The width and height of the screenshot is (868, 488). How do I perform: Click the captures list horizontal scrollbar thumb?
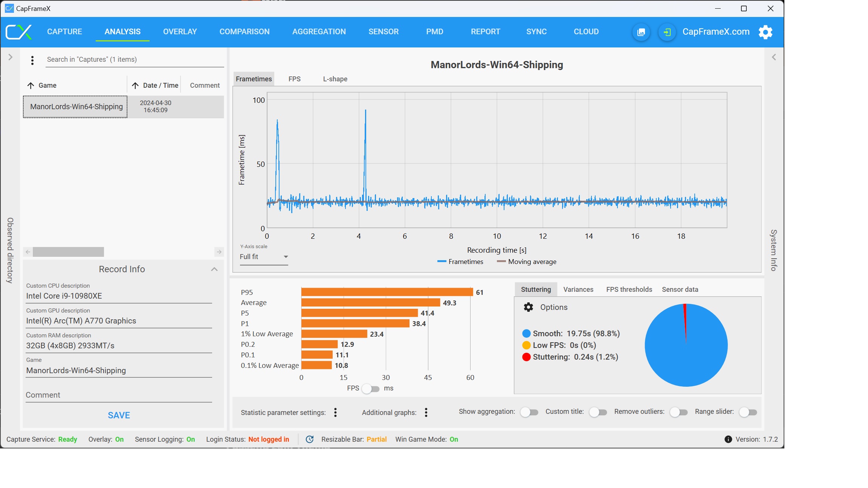coord(68,252)
